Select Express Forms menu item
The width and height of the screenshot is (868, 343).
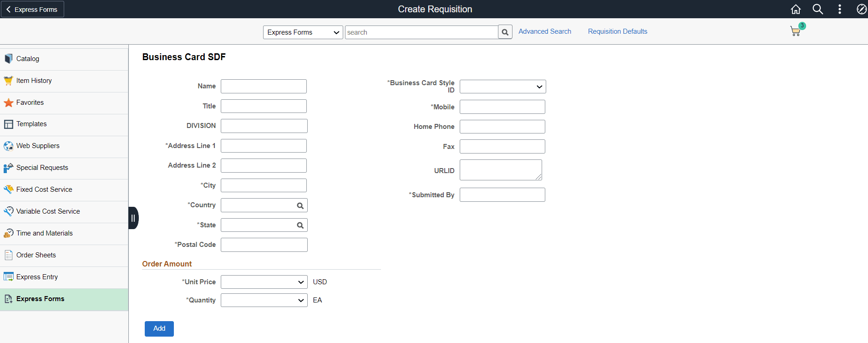pyautogui.click(x=64, y=299)
